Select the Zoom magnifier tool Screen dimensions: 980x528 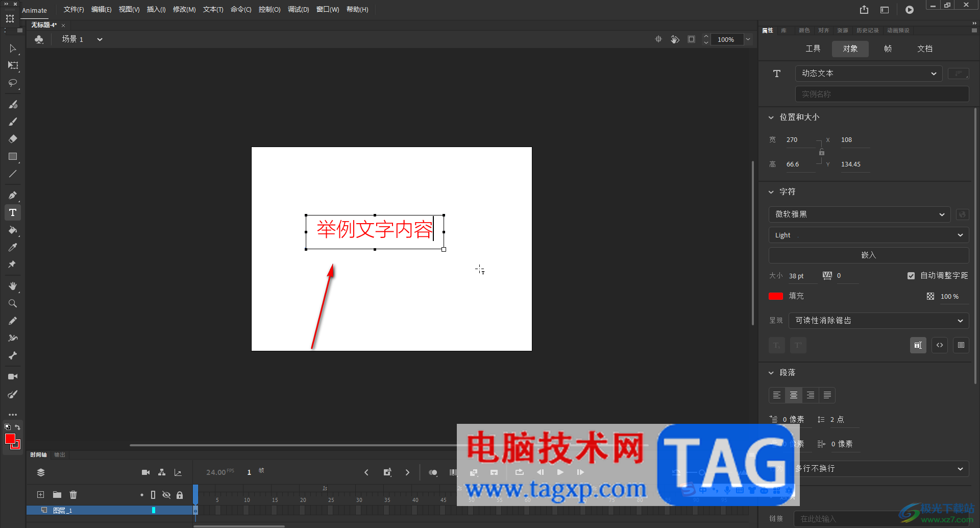pos(13,303)
